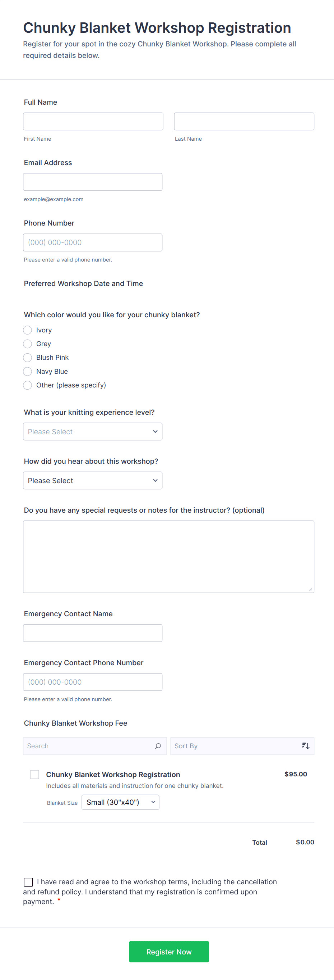Choose Grey blanket color
Viewport: 334px width, 980px height.
(27, 344)
